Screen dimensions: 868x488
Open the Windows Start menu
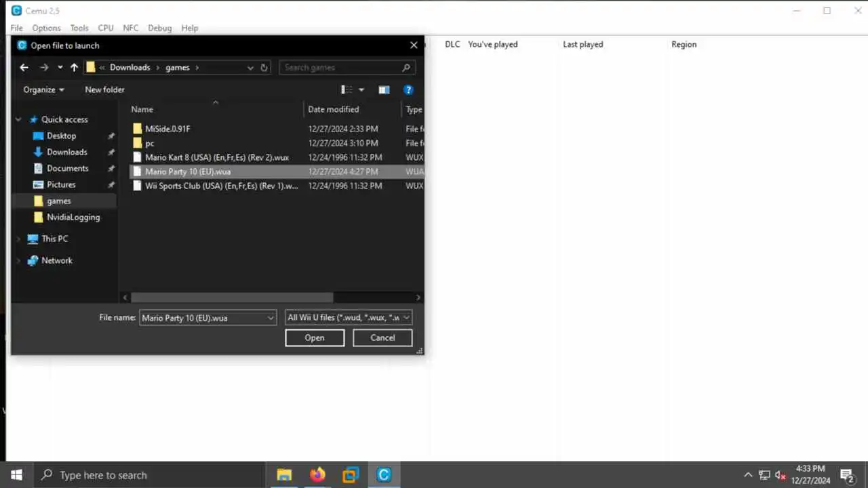(16, 475)
